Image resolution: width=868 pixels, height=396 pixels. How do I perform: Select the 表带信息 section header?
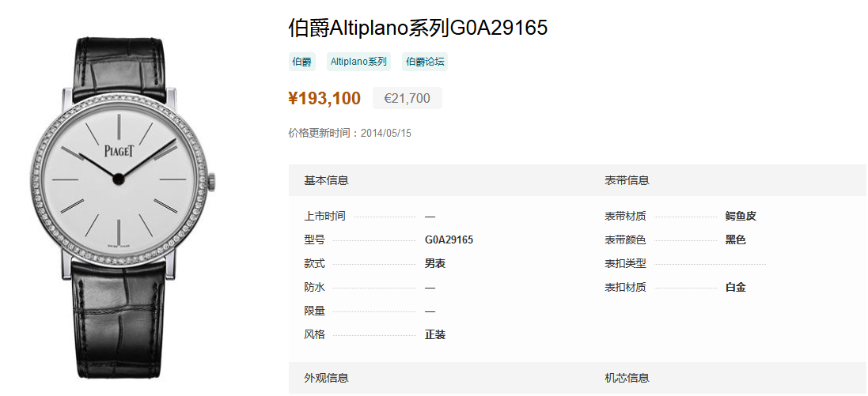[x=627, y=180]
